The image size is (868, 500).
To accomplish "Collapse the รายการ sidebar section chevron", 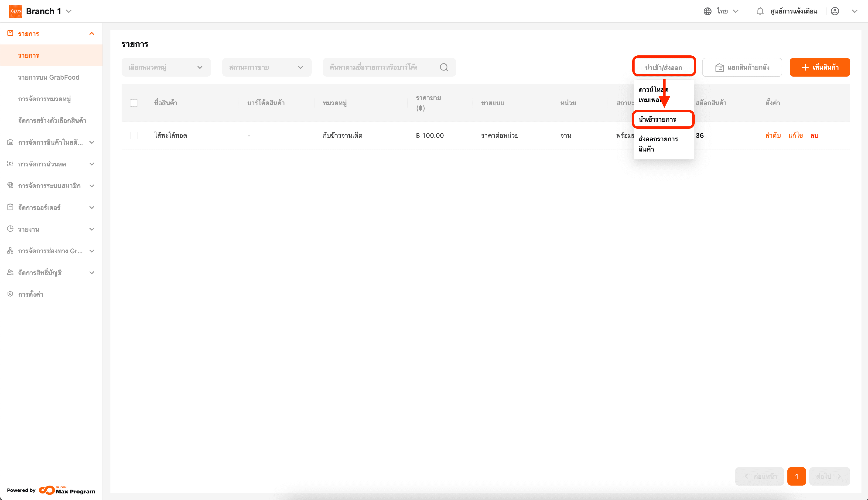I will click(92, 34).
